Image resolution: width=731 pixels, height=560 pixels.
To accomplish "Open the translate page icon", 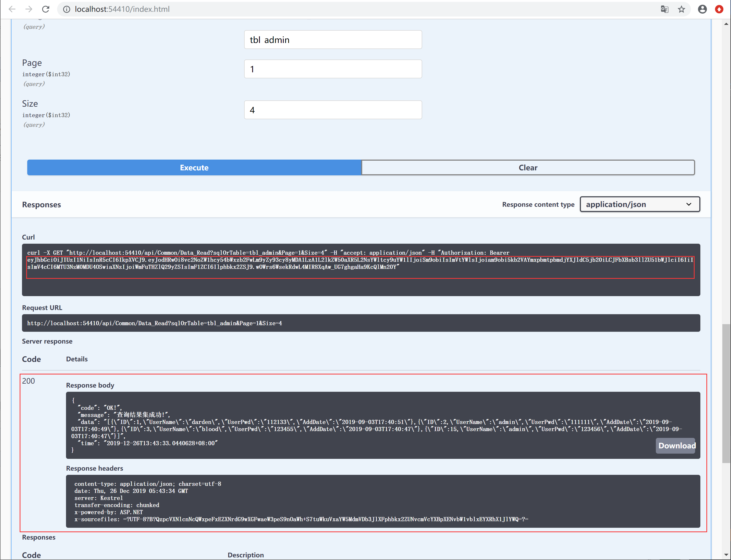I will point(664,9).
